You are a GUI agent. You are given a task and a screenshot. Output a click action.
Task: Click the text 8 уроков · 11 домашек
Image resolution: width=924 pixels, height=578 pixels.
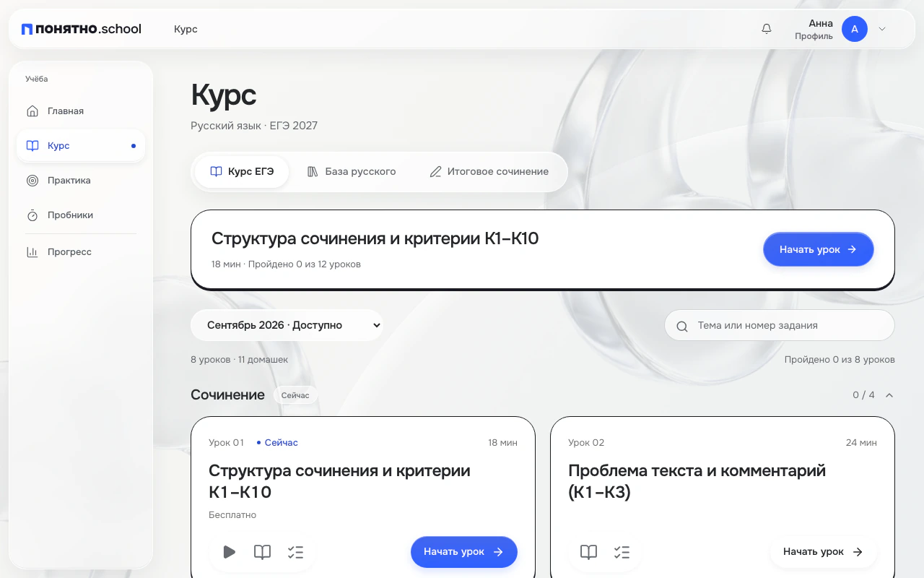click(x=239, y=359)
